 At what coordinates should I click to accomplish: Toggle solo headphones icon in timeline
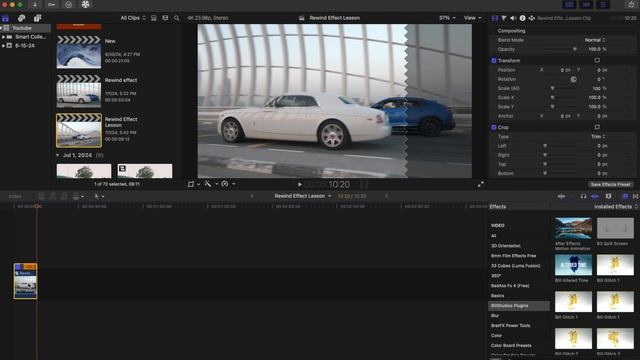coord(583,196)
